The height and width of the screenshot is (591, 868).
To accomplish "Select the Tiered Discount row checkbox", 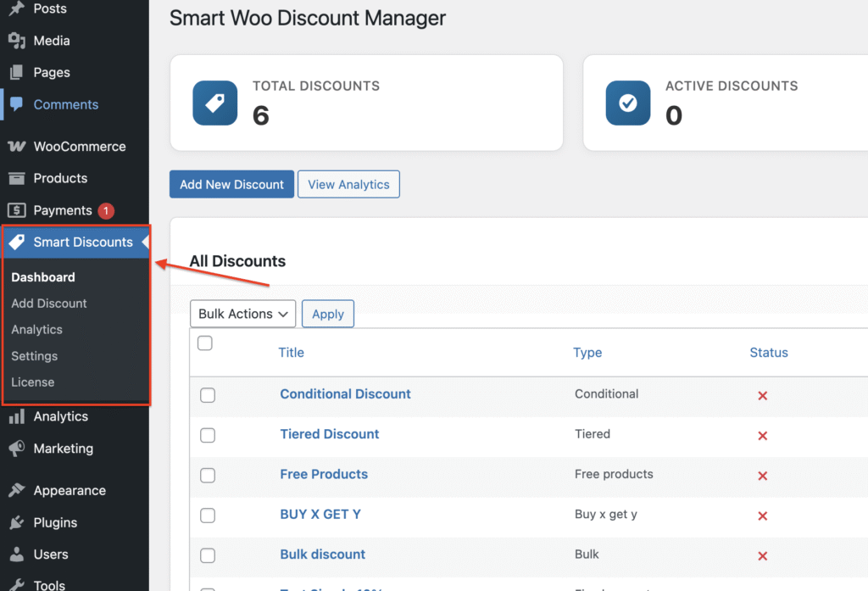I will coord(208,435).
